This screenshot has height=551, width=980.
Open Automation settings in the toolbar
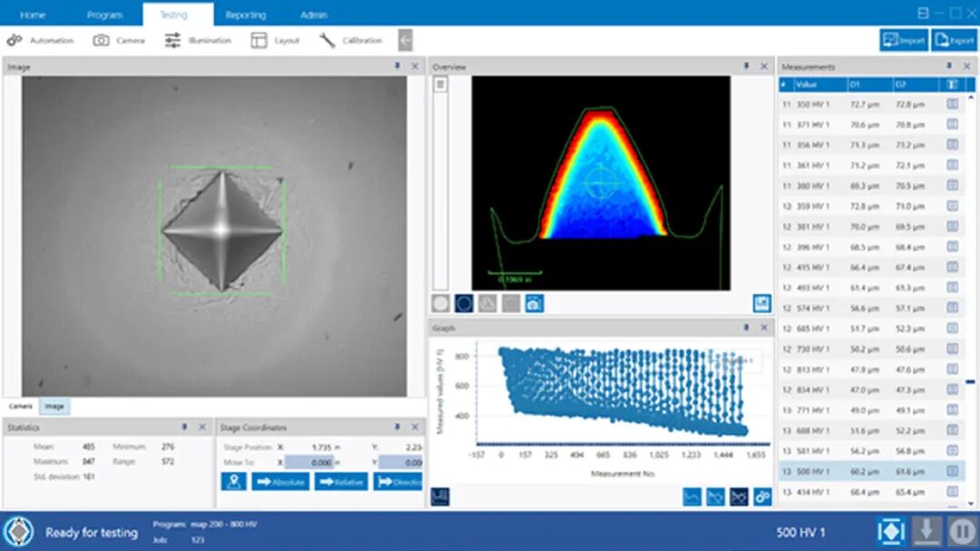click(x=41, y=41)
